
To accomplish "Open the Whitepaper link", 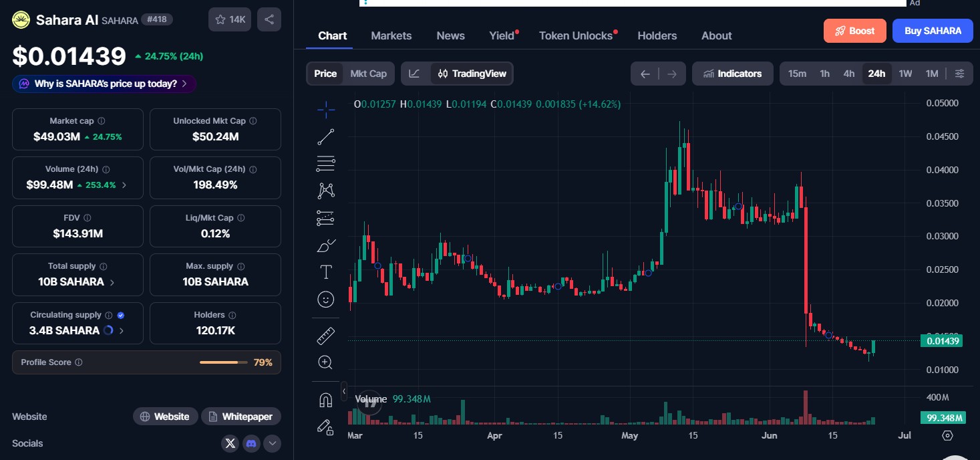I will pyautogui.click(x=241, y=417).
